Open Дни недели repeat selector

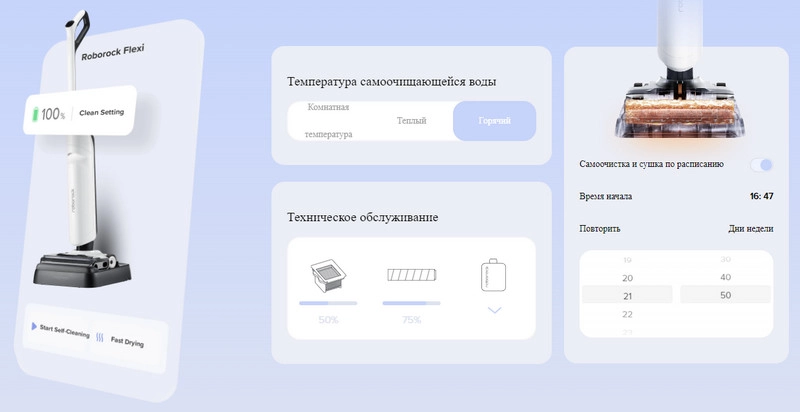750,228
